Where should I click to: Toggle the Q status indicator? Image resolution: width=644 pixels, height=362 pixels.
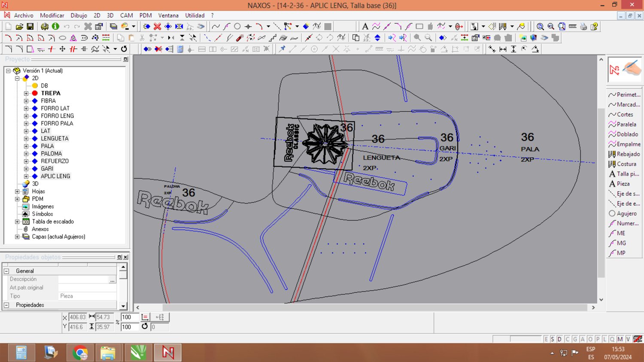point(612,339)
